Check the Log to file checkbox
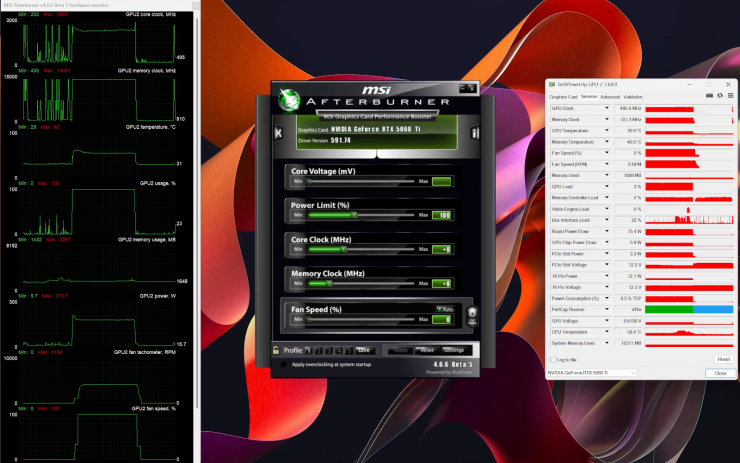This screenshot has height=463, width=740. click(553, 359)
